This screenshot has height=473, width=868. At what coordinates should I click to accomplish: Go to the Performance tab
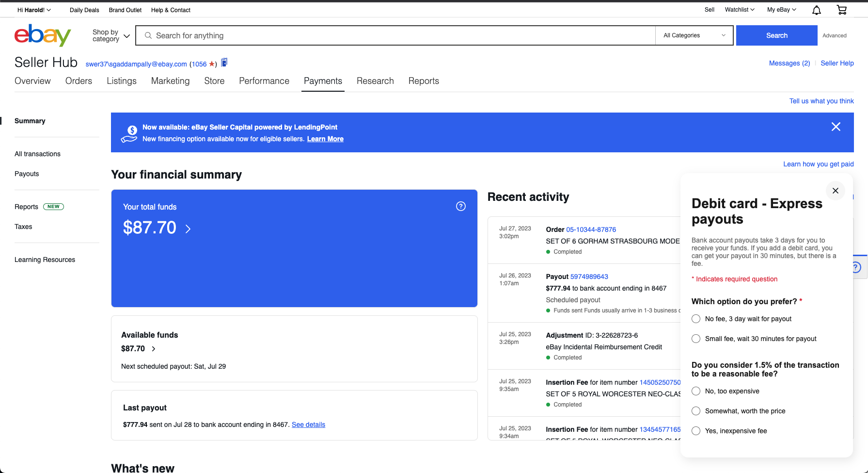(264, 81)
